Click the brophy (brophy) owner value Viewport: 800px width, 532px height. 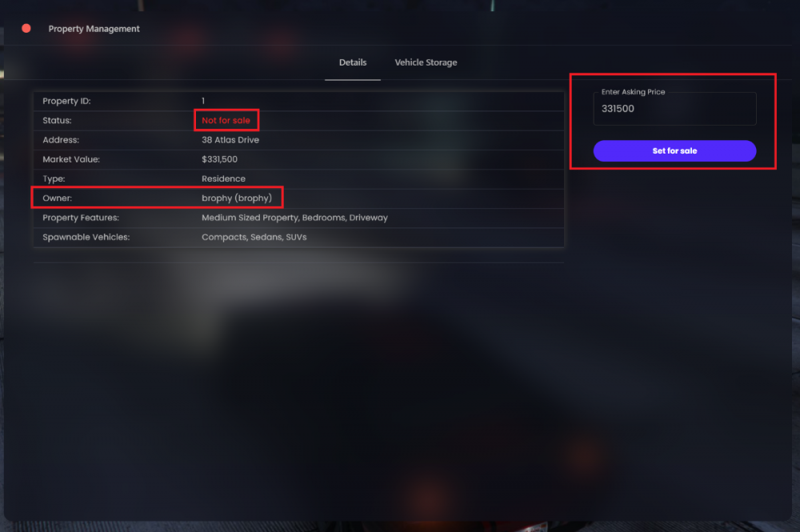[x=237, y=198]
